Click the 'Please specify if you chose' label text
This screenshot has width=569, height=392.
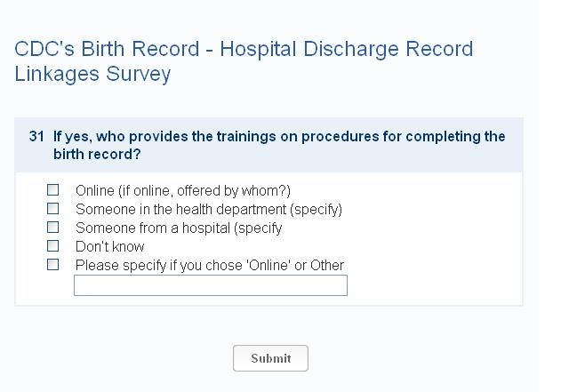point(209,266)
